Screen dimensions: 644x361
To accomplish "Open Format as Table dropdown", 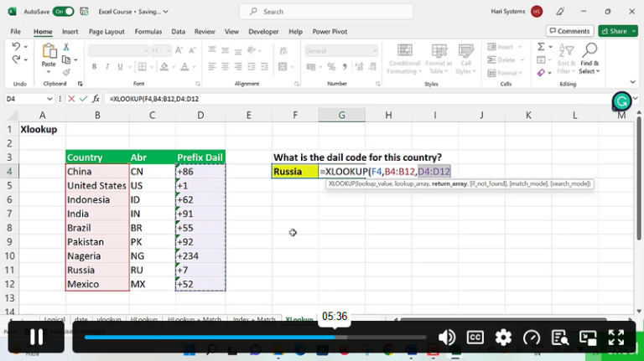I will point(439,59).
